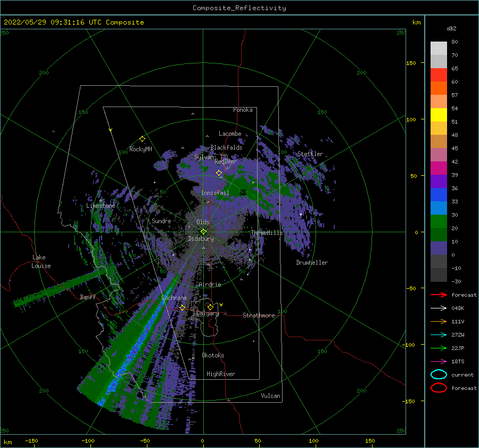
Task: Click the Ponoka city label
Action: [x=243, y=110]
